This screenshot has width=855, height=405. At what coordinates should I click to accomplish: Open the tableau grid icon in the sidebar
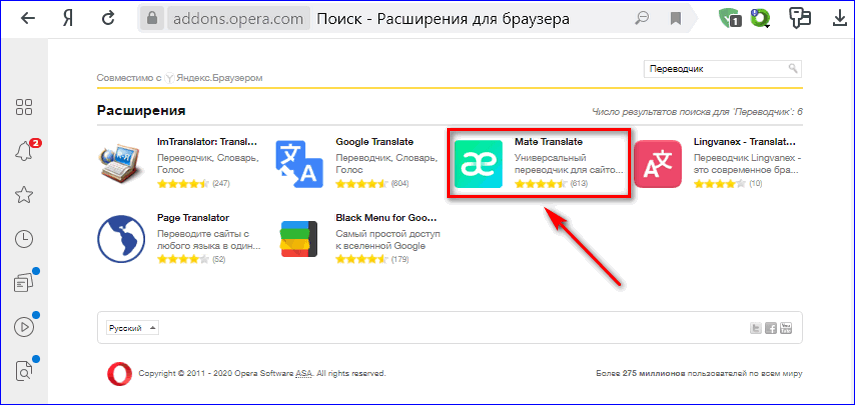tap(24, 107)
